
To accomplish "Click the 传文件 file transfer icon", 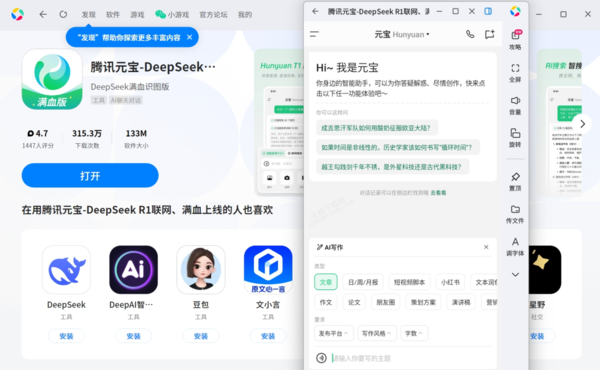I will tap(515, 214).
